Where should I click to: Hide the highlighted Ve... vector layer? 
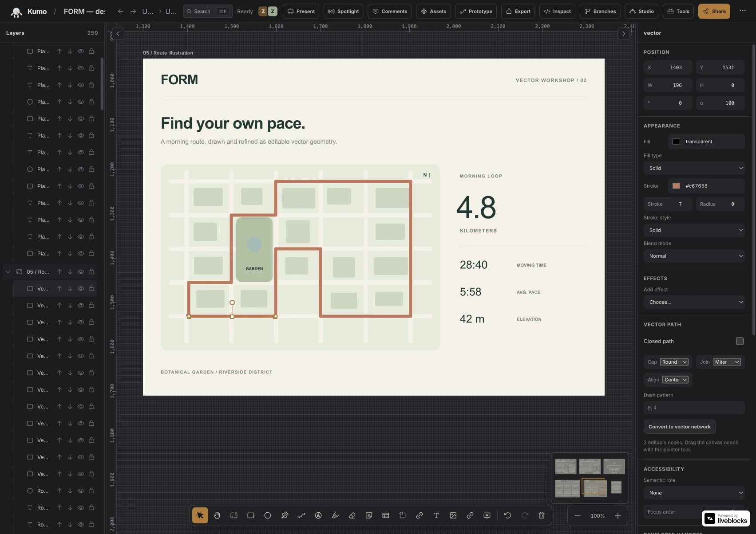(x=81, y=288)
